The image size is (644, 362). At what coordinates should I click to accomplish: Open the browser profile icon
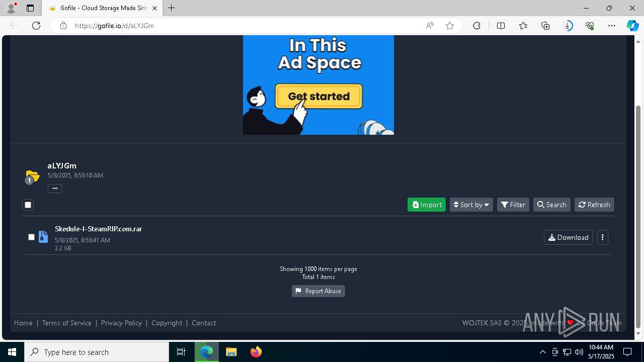coord(11,8)
